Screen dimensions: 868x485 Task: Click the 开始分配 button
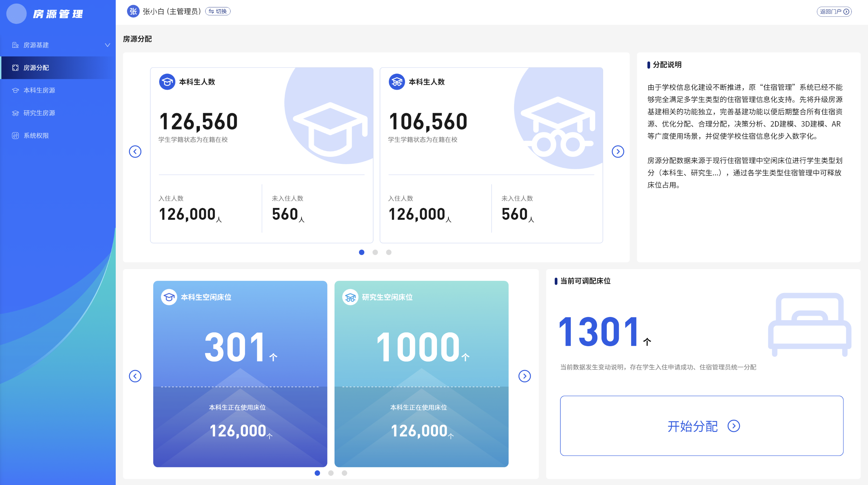(701, 426)
